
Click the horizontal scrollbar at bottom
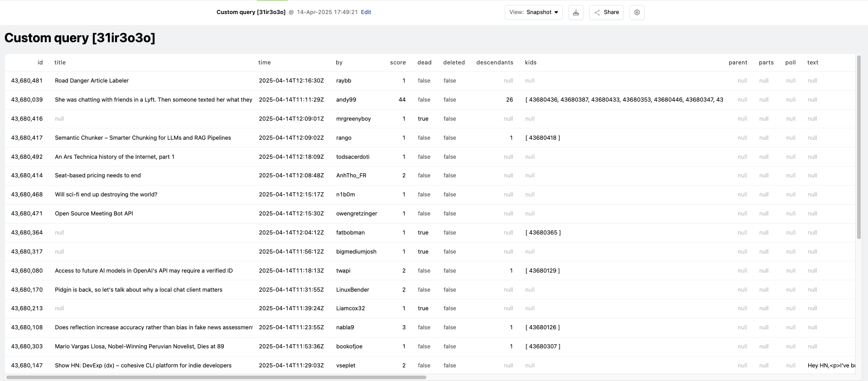pos(217,377)
